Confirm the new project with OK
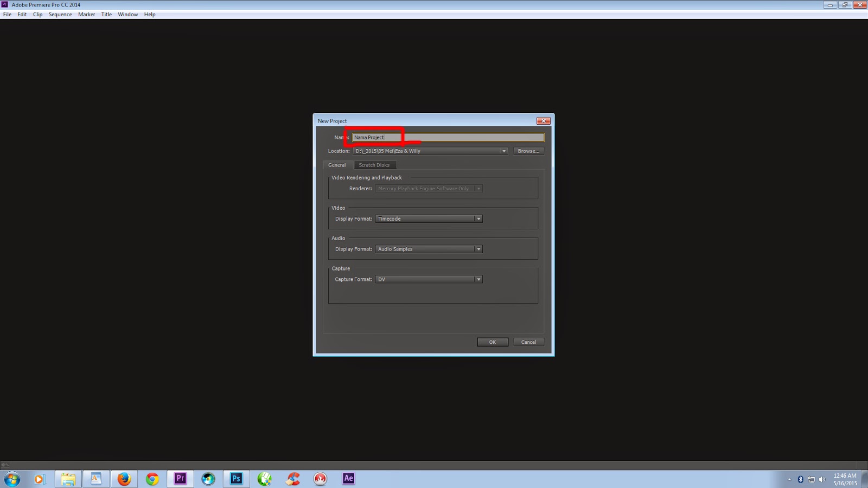The height and width of the screenshot is (488, 868). [493, 342]
